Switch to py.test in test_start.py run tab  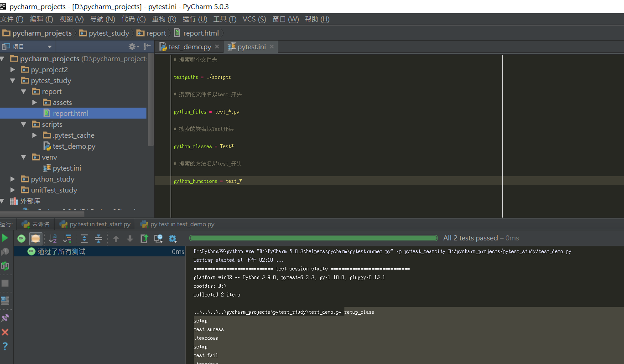click(95, 224)
